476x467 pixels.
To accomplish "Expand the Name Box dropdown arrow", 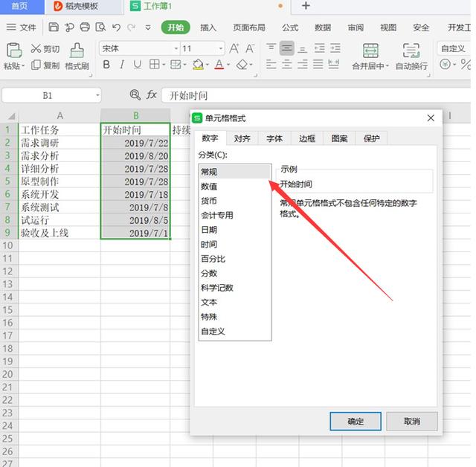I will (x=97, y=95).
